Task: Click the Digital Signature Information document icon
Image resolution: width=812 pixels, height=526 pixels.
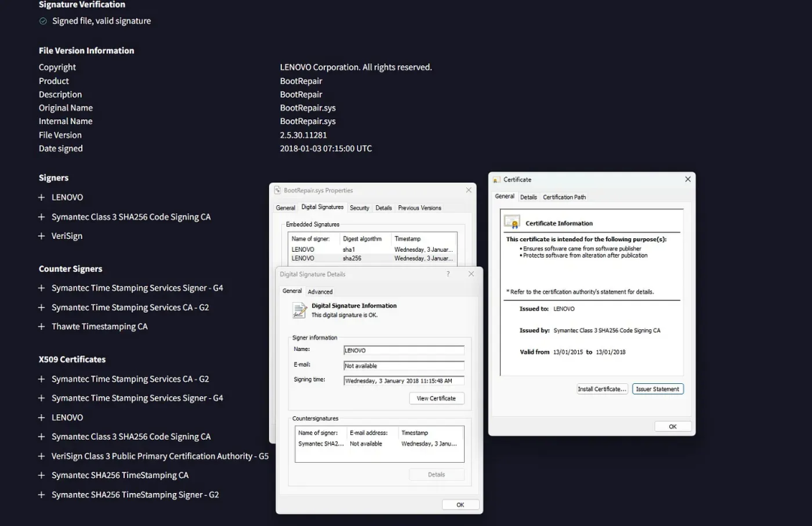Action: [299, 310]
